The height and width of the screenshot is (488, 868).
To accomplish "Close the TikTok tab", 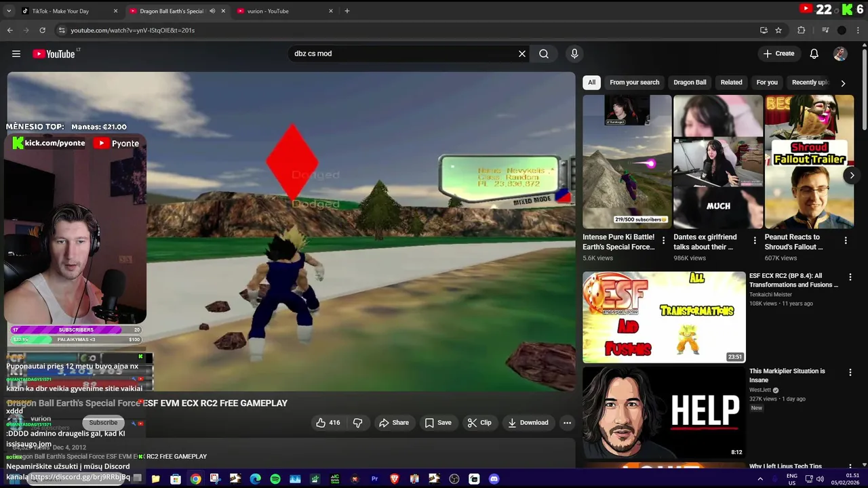I will (x=115, y=11).
